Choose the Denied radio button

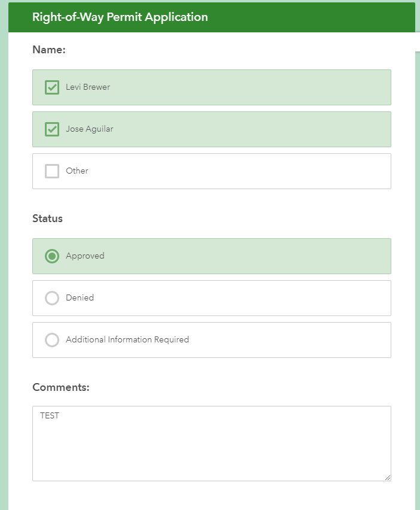pos(52,298)
